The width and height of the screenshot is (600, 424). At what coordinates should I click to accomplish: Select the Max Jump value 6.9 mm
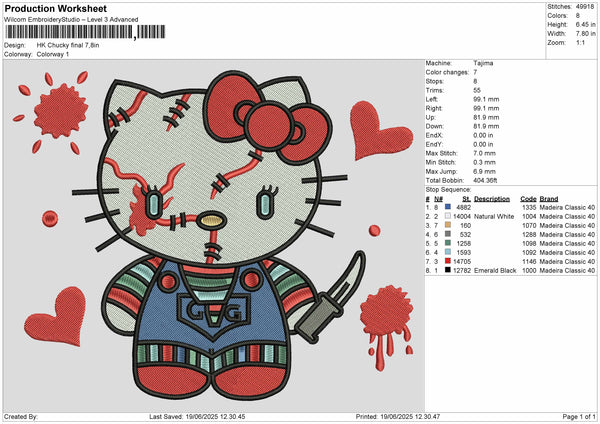point(484,171)
